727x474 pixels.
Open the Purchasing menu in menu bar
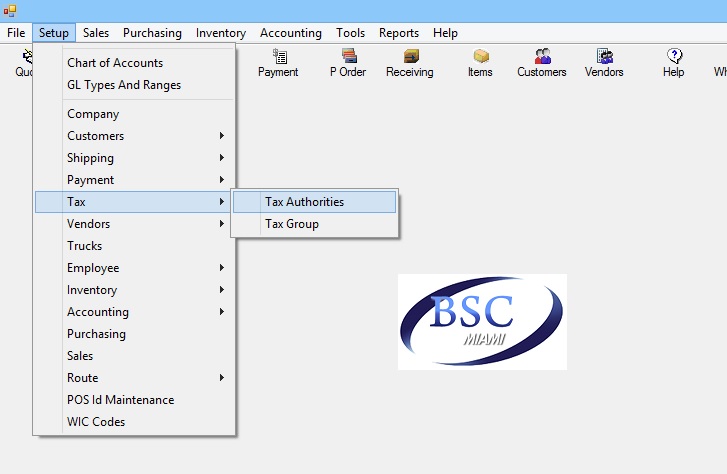(152, 33)
